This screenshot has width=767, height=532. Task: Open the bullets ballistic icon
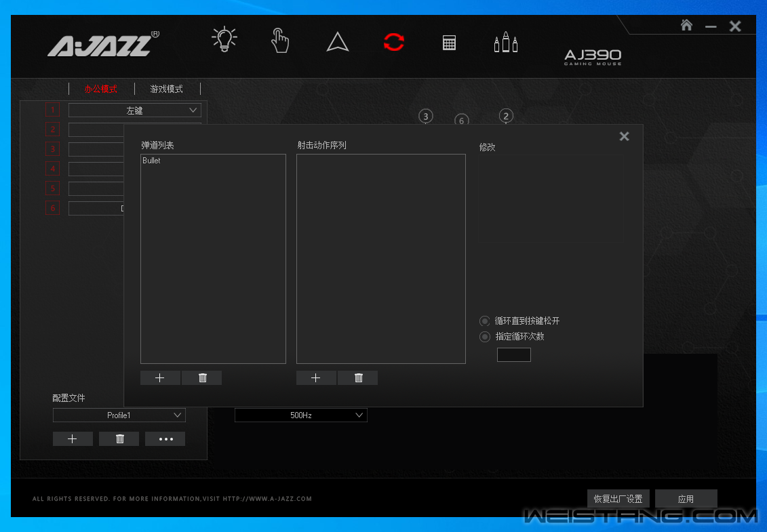coord(506,42)
